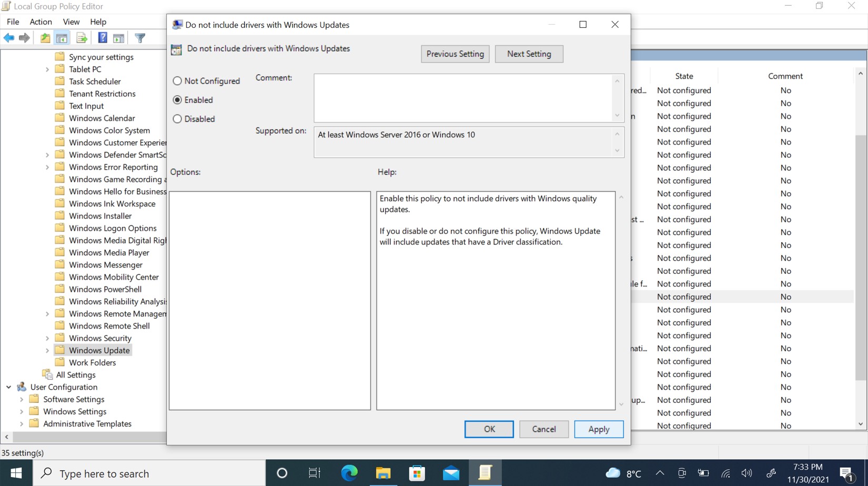Open the Windows Start menu
Screen dimensions: 868x486
pyautogui.click(x=16, y=473)
